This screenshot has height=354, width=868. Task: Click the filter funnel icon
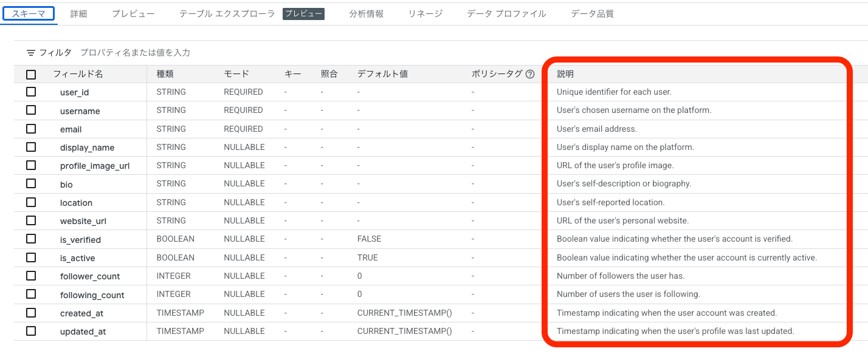pos(30,52)
